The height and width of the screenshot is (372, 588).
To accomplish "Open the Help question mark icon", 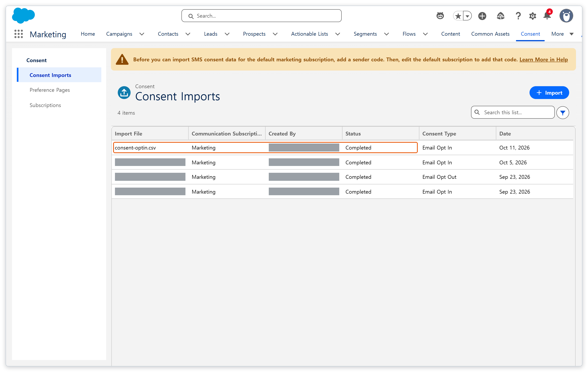I will [518, 16].
